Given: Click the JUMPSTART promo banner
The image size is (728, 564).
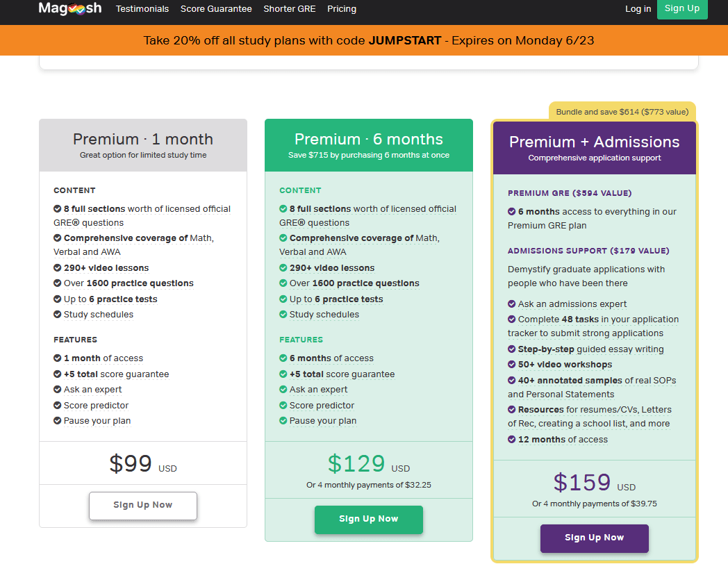Looking at the screenshot, I should [368, 40].
